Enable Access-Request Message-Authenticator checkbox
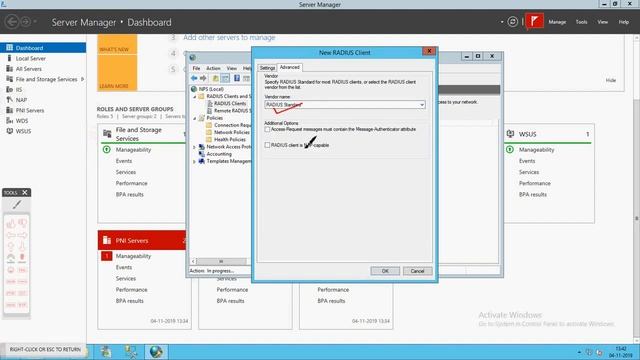Screen dimensions: 640x360 267,129
